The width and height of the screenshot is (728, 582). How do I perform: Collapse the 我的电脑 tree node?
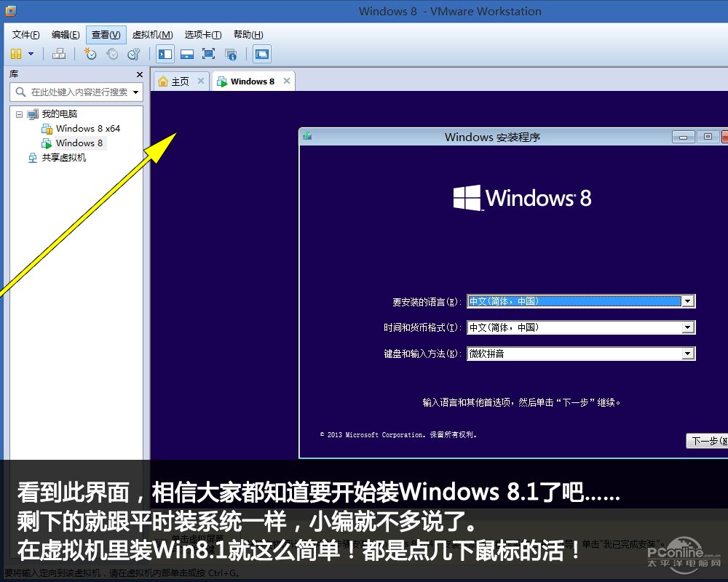tap(19, 114)
